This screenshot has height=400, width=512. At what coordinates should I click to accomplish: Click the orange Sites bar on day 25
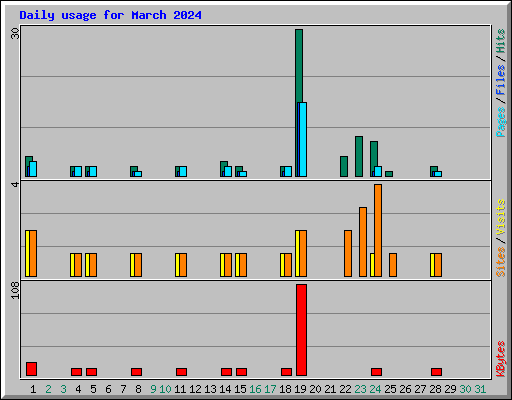point(393,265)
